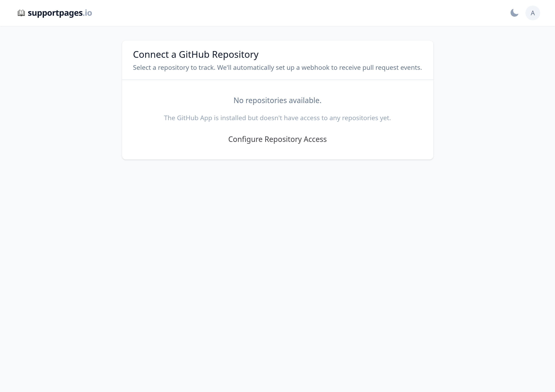Open the user avatar menu labeled A
Image resolution: width=555 pixels, height=392 pixels.
pos(533,13)
